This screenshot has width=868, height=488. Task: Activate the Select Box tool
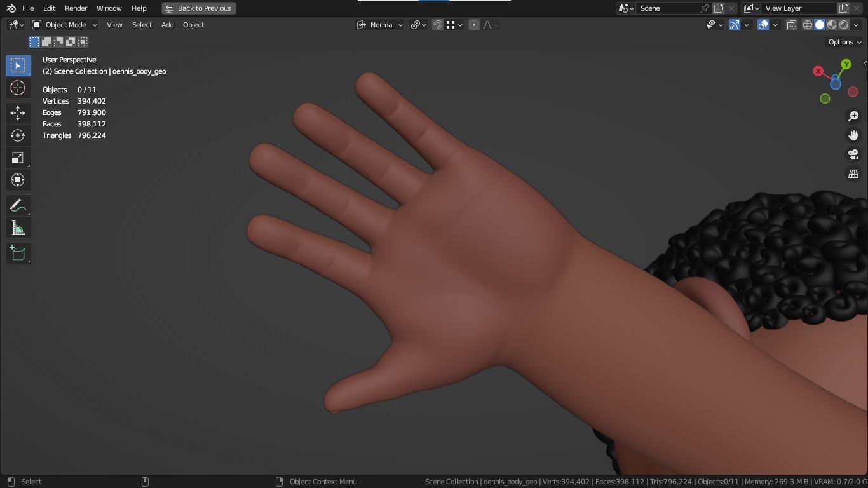18,65
